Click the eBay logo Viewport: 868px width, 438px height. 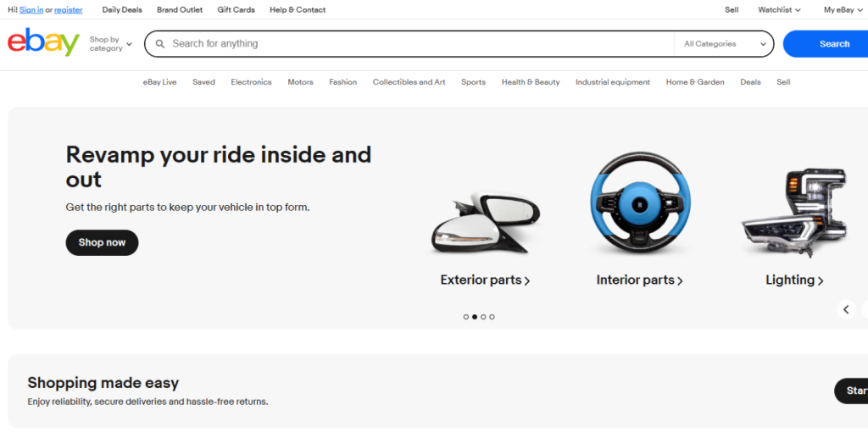click(43, 42)
